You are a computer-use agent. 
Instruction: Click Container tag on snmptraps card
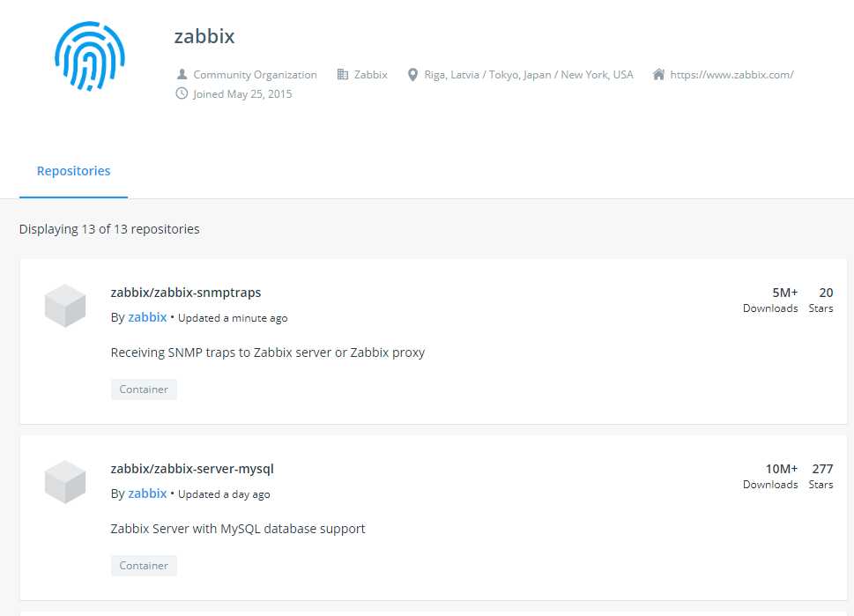tap(144, 390)
